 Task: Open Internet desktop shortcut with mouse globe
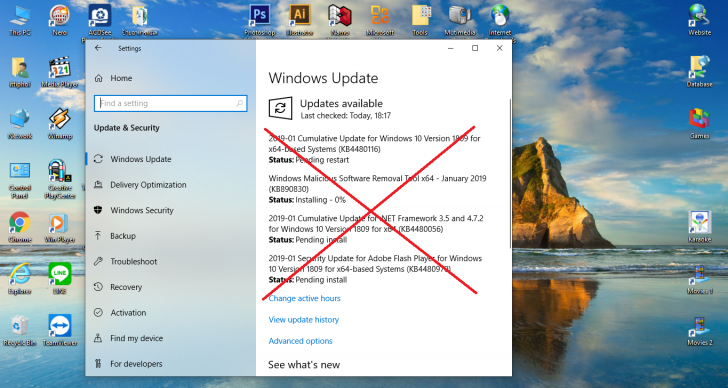tap(500, 20)
